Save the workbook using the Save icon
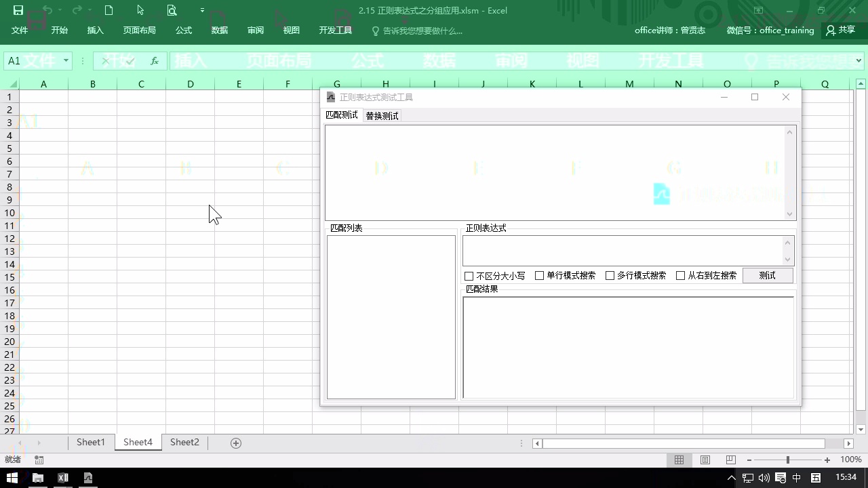Viewport: 868px width, 488px height. [x=18, y=10]
